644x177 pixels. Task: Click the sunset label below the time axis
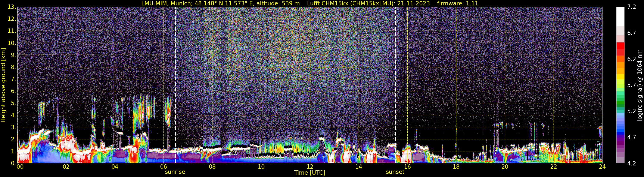pos(395,172)
